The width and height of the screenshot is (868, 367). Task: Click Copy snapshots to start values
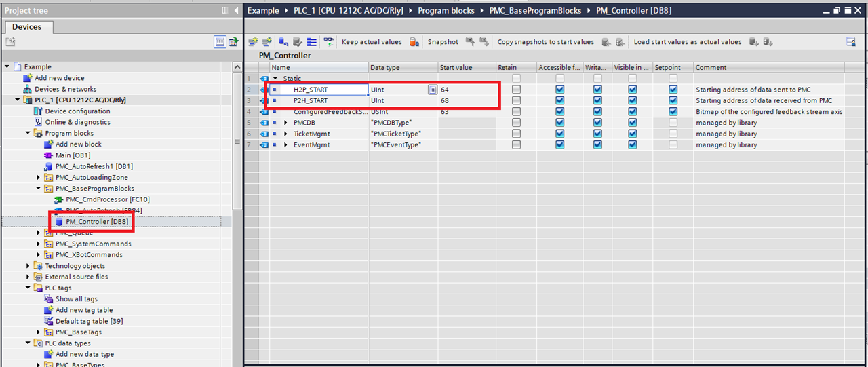point(545,42)
